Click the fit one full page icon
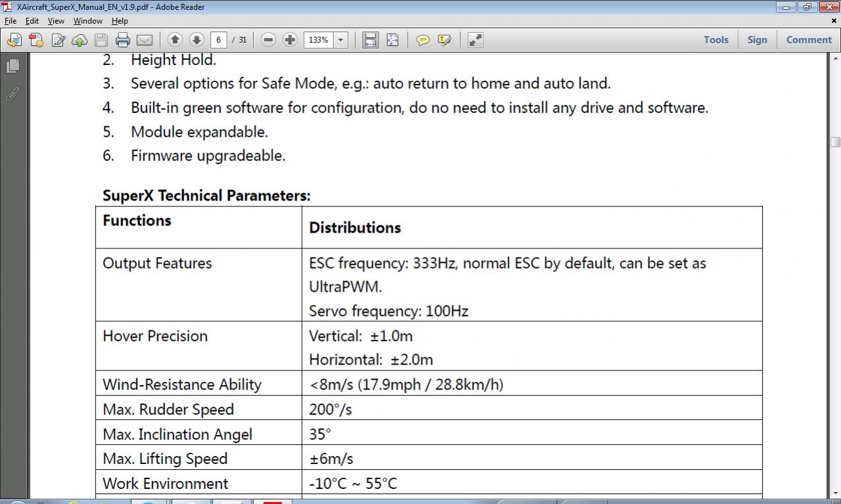The image size is (841, 504). [393, 39]
